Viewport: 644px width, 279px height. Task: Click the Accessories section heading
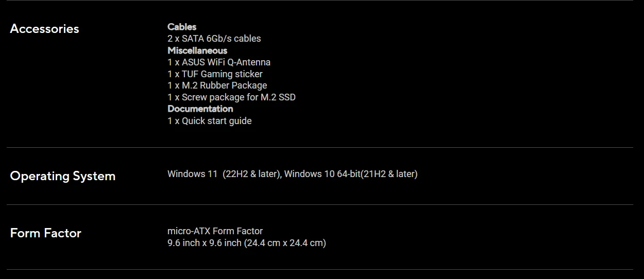(44, 29)
